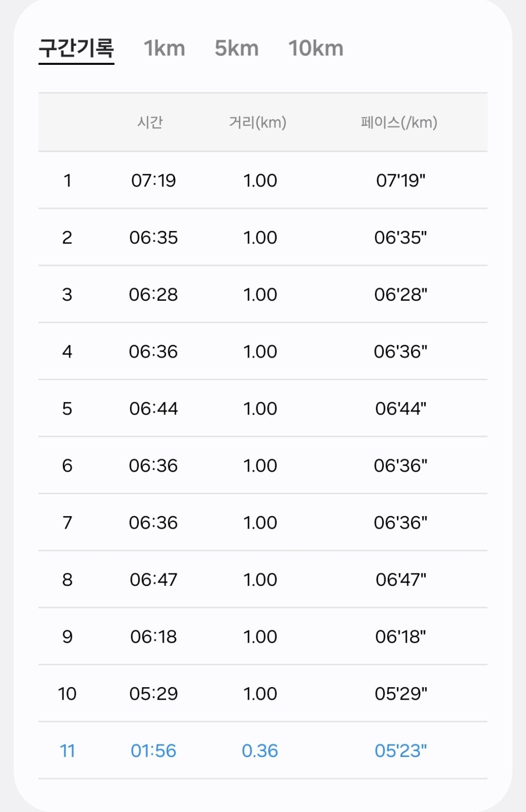Viewport: 526px width, 812px height.
Task: Click the 페이스(/km) column header
Action: coord(399,122)
